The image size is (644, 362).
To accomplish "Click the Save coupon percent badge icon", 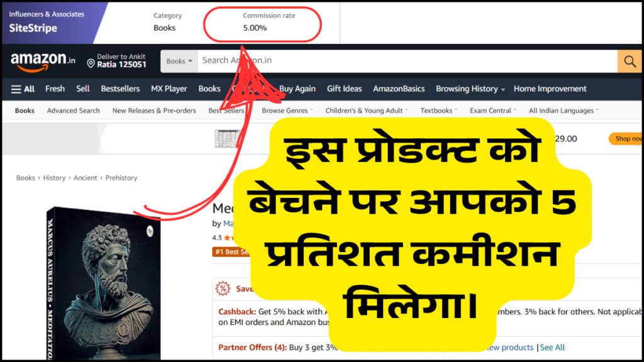I will coord(223,288).
